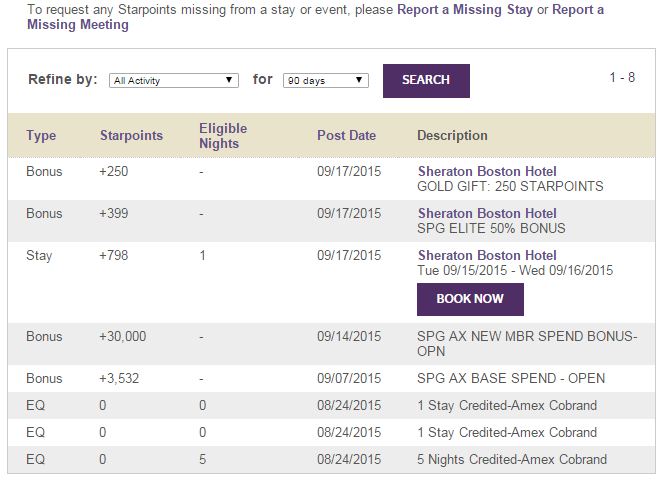
Task: Click the +30,000 Starpoints bonus entry
Action: pyautogui.click(x=122, y=337)
